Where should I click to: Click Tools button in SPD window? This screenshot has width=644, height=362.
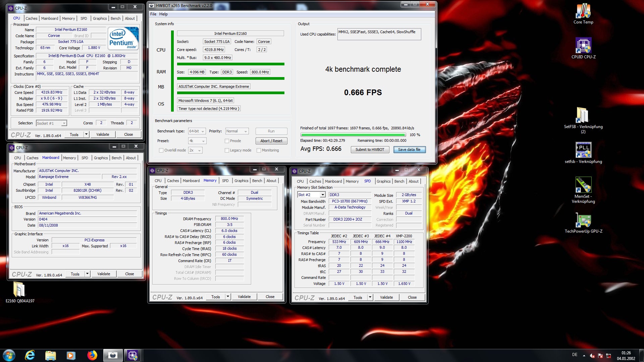358,297
